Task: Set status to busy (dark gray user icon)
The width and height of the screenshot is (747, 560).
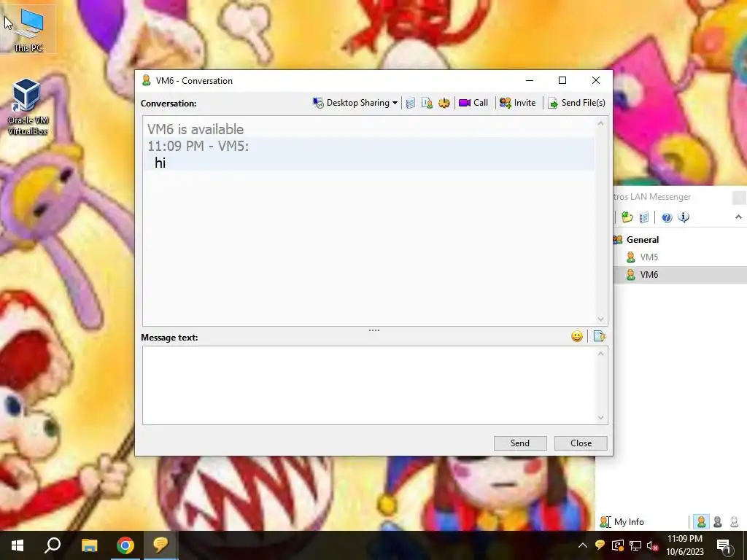Action: tap(718, 522)
